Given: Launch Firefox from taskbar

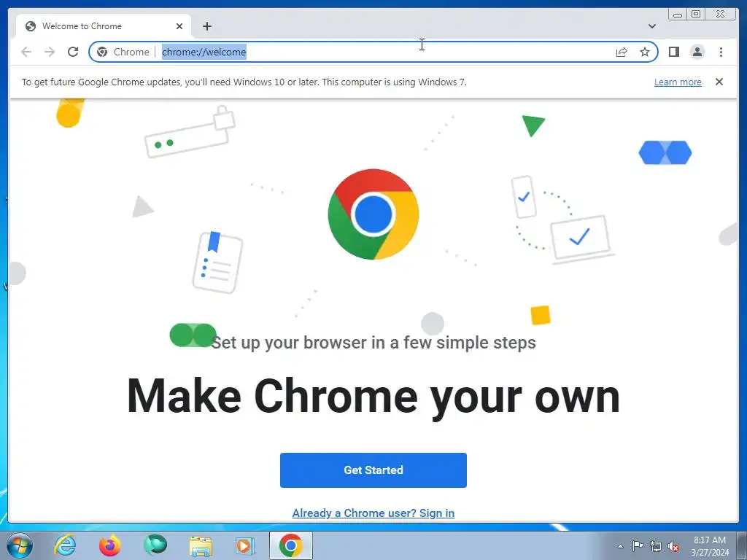Looking at the screenshot, I should pos(110,545).
